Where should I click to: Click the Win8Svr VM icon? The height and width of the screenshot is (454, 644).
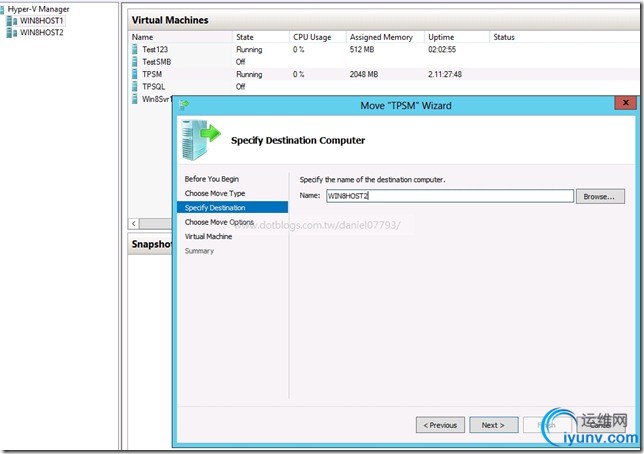[x=135, y=99]
